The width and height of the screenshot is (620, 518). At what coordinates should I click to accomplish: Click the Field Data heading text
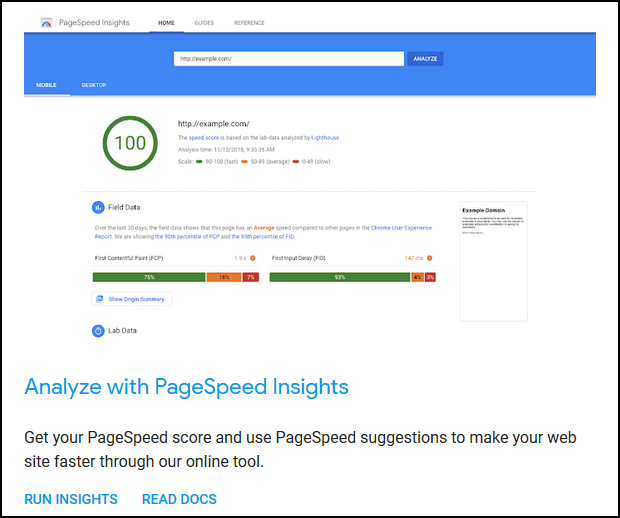click(124, 207)
